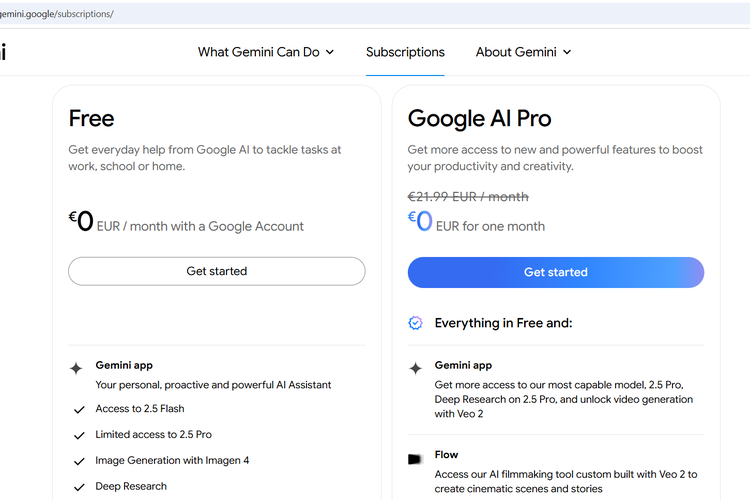
Task: Click the checkmark beside Image Generation with Imagen 4
Action: (79, 461)
